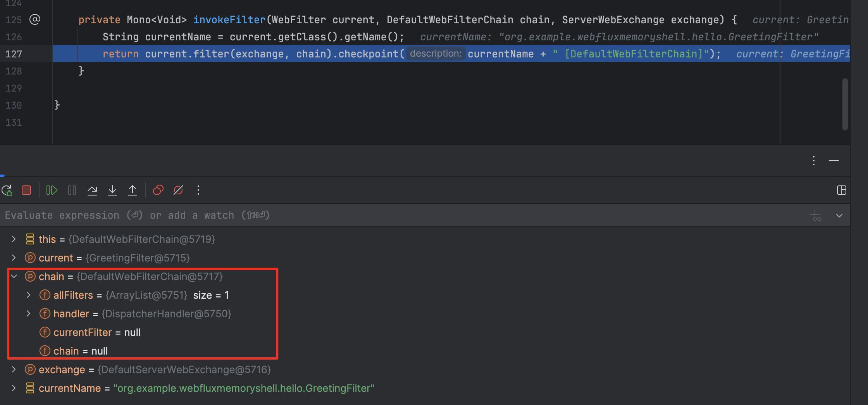Stop the debug session
The width and height of the screenshot is (868, 405).
click(26, 190)
